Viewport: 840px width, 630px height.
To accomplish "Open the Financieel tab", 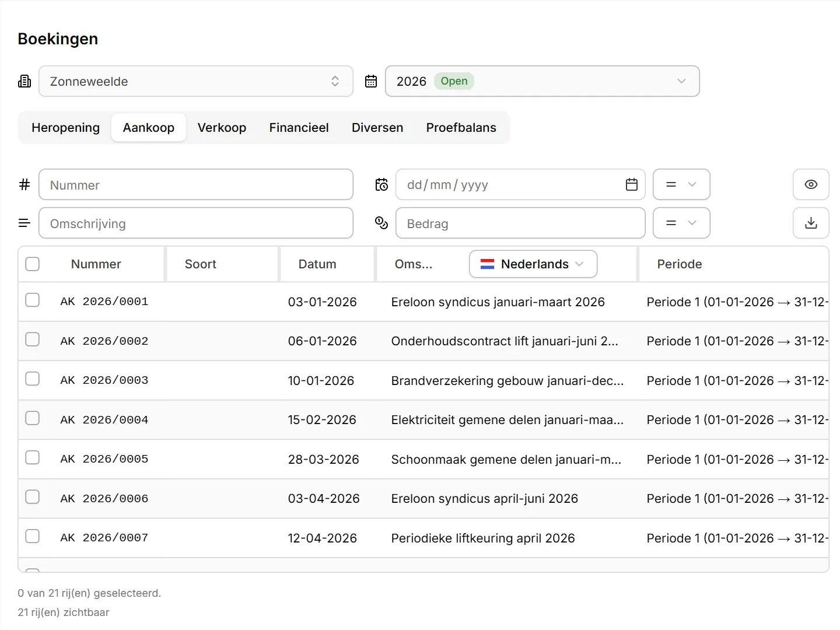I will 299,128.
